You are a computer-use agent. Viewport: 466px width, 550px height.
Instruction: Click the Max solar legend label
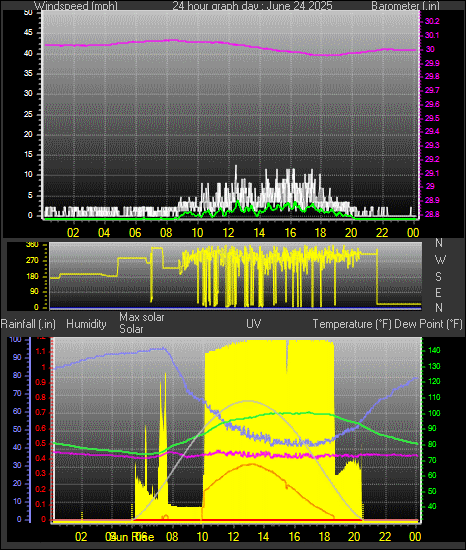[x=142, y=317]
